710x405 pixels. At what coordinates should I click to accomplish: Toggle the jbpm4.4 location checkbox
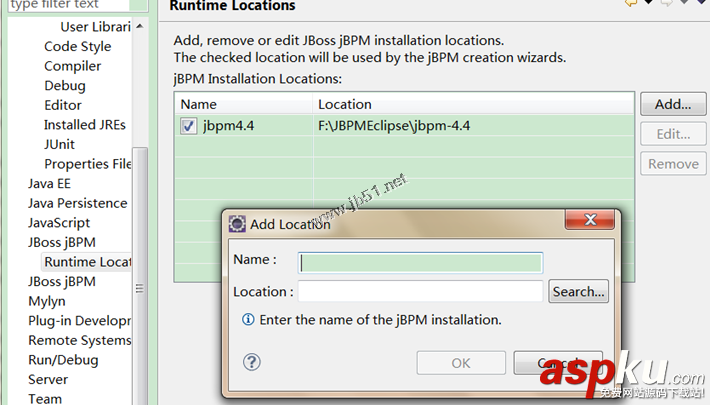coord(188,125)
